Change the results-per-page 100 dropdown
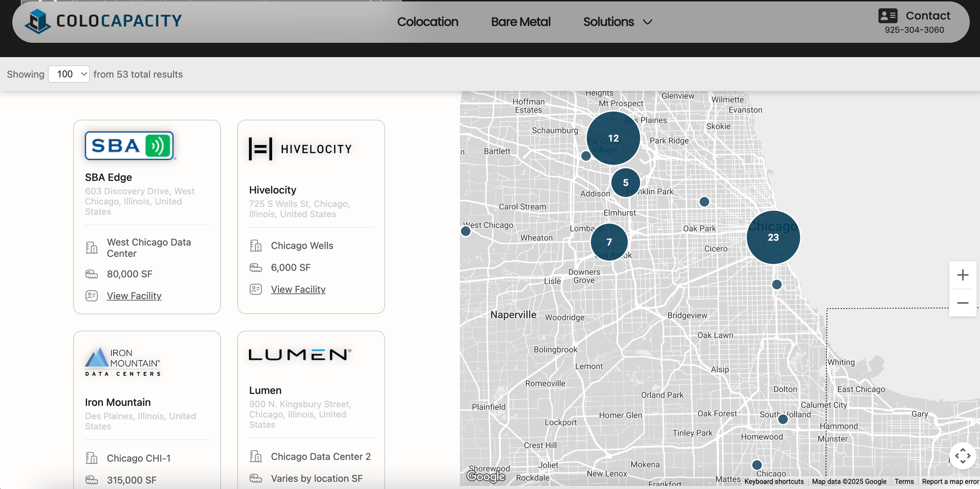Screen dimensions: 980x489 click(x=68, y=74)
